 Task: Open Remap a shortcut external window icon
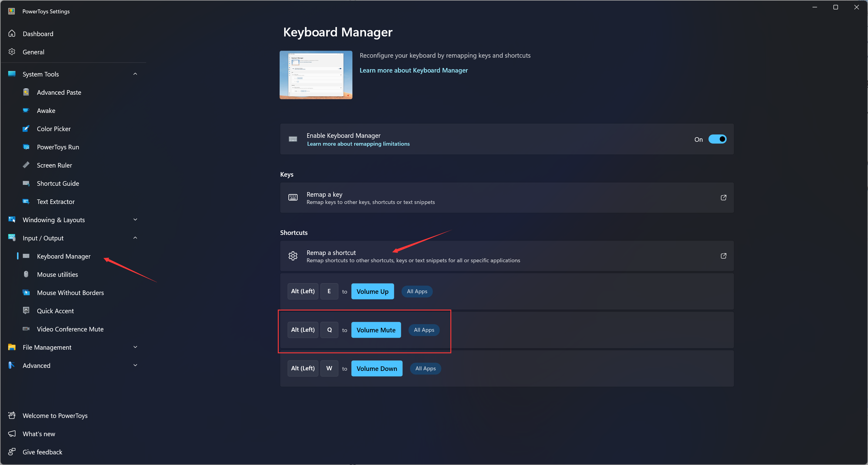723,256
